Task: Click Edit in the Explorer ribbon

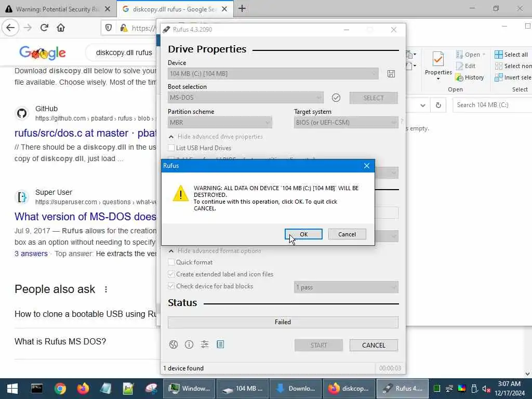Action: (466, 66)
